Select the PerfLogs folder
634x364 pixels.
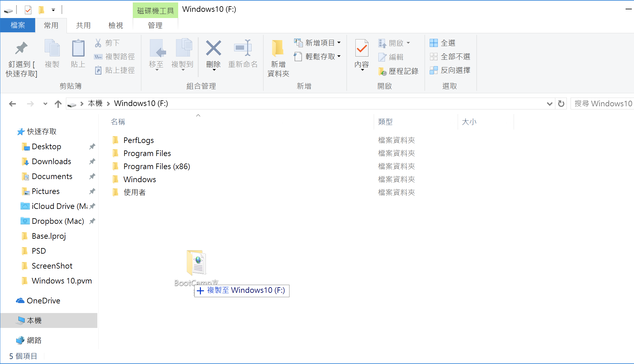[x=139, y=140]
